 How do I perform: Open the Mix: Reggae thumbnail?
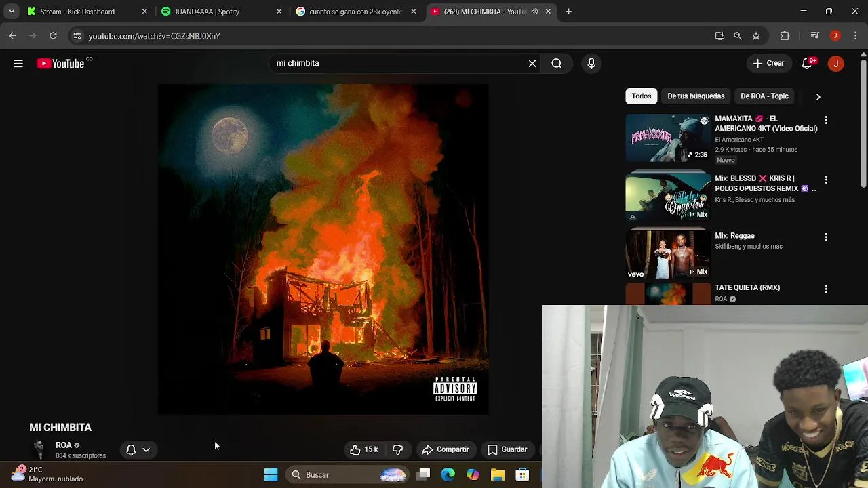pos(668,254)
